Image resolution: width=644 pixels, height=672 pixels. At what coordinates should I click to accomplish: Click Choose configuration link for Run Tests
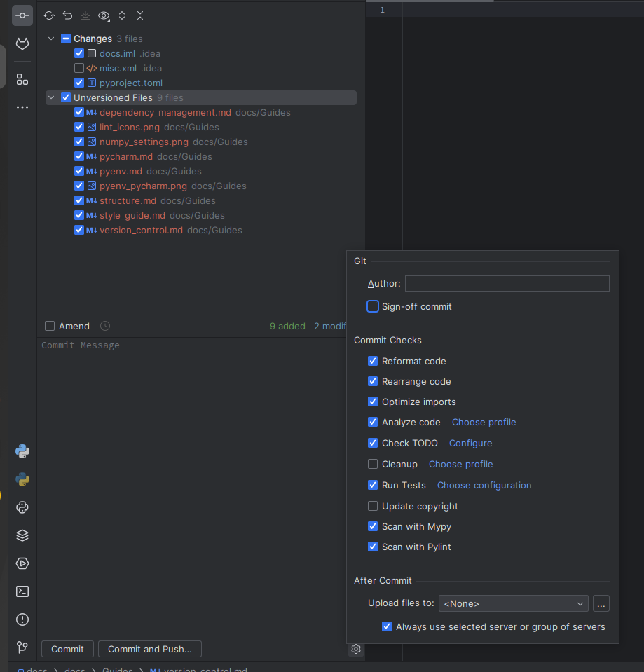pyautogui.click(x=484, y=486)
